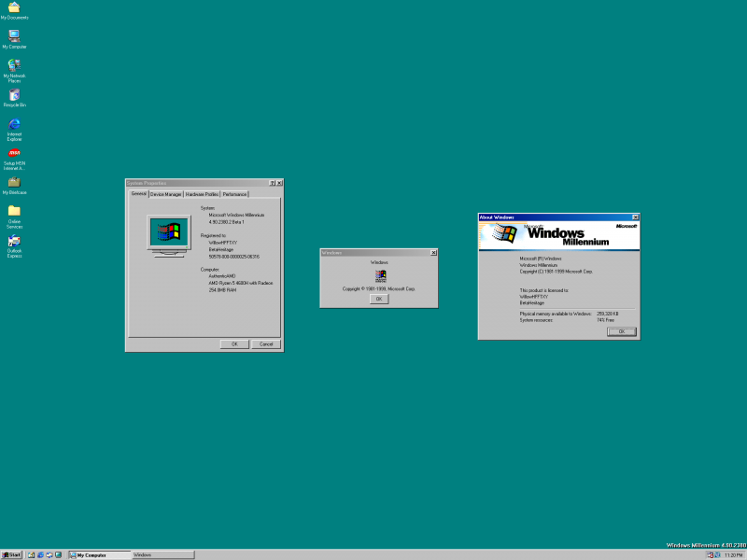
Task: Select the Internet Explorer desktop icon
Action: click(x=14, y=130)
